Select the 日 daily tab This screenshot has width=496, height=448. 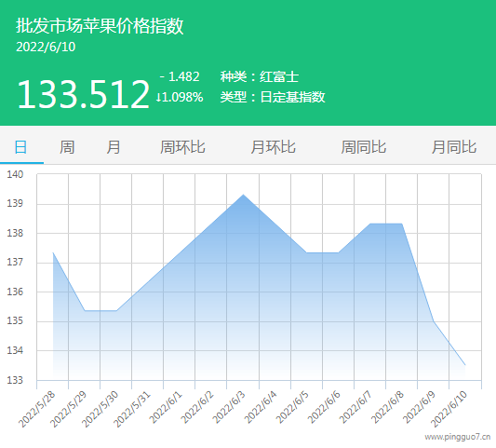pyautogui.click(x=20, y=147)
